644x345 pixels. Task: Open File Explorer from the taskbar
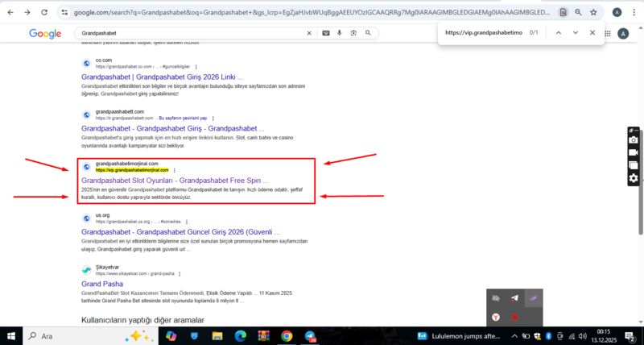217,336
